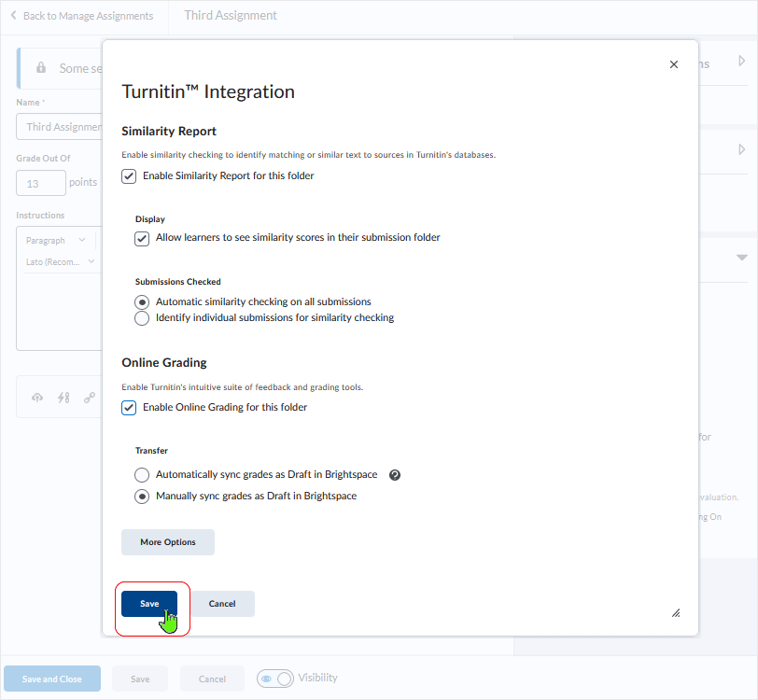Expand the second right panel arrow
Image resolution: width=758 pixels, height=700 pixels.
coord(741,149)
